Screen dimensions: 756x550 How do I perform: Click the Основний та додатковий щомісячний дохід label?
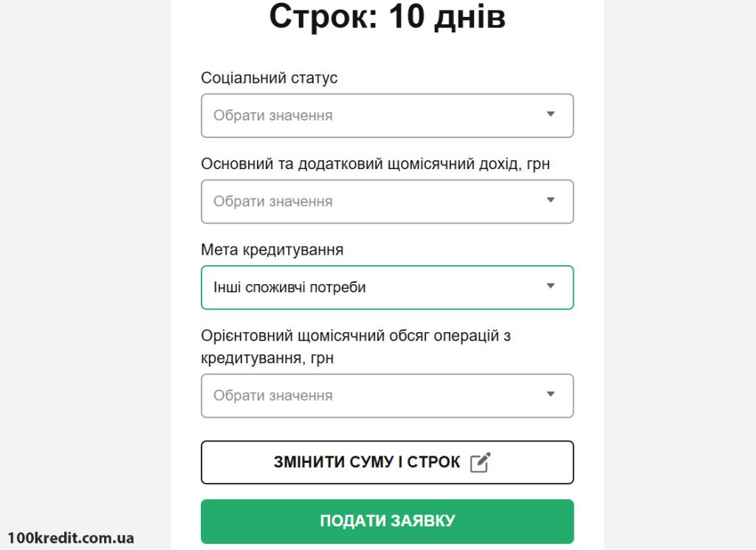pos(375,164)
